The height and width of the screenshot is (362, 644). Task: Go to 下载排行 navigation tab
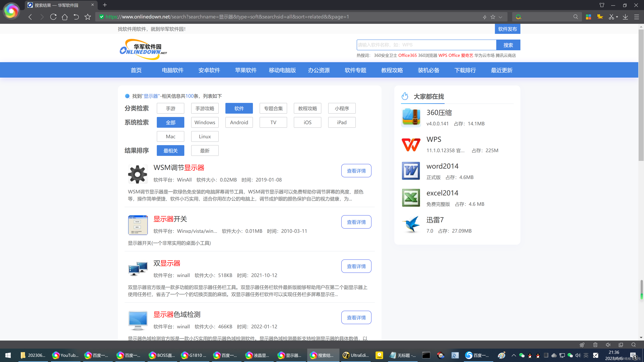(x=465, y=70)
